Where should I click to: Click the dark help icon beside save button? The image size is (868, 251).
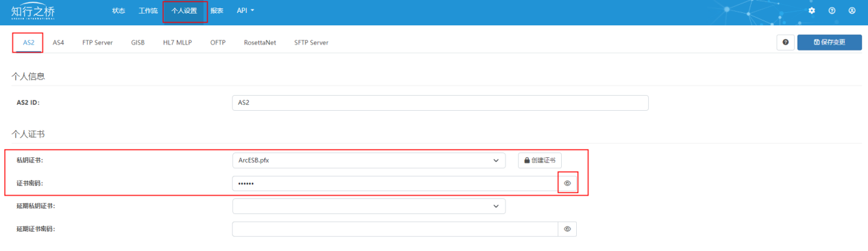click(x=785, y=42)
